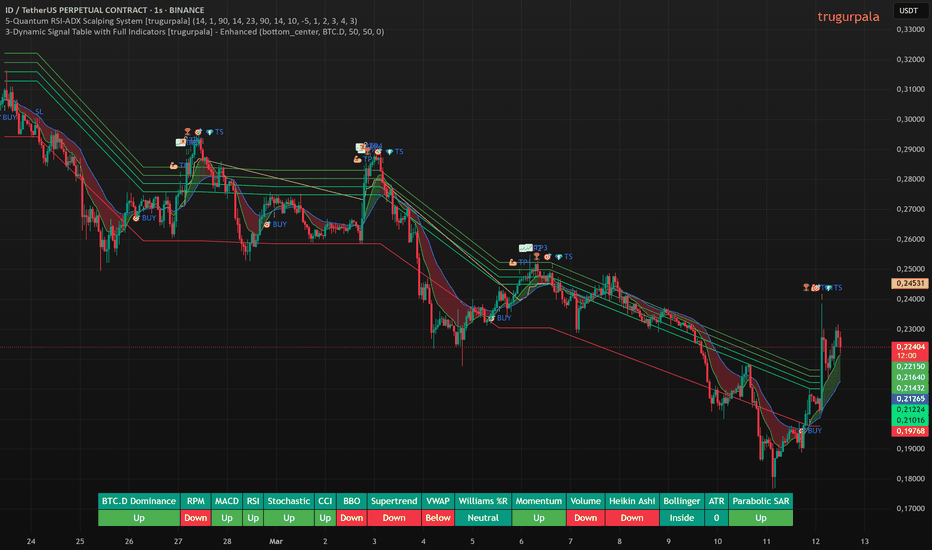Click the TS diamond marker above date 27 peak
This screenshot has height=550, width=932.
coord(215,132)
